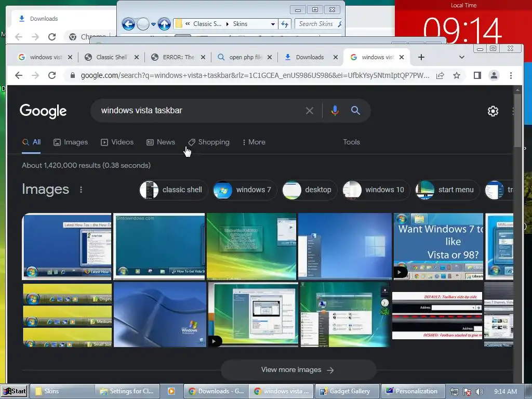The width and height of the screenshot is (532, 399).
Task: Reload the background Chrome Downloads window
Action: tap(52, 37)
